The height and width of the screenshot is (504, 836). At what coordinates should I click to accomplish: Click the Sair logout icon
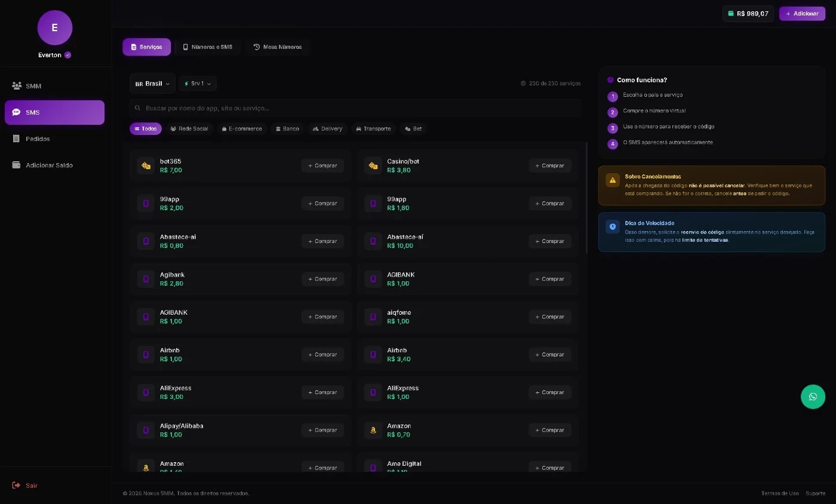point(17,485)
